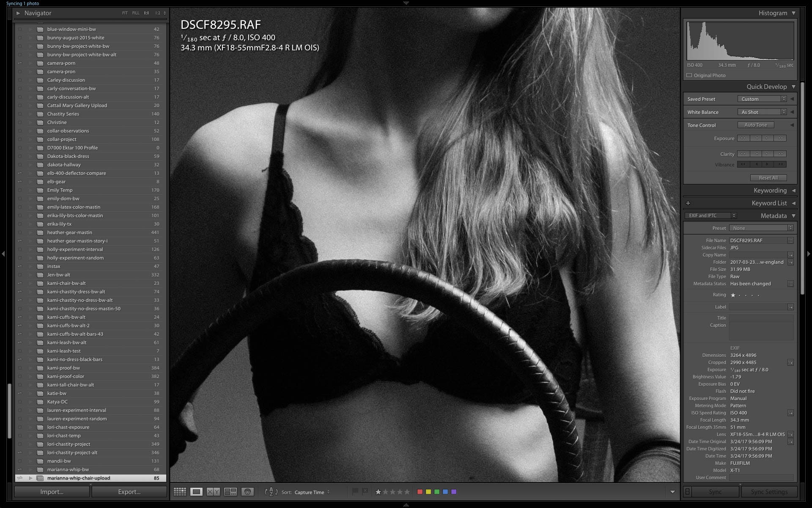The image size is (812, 508).
Task: Open toolbar content dropdown arrow
Action: [672, 492]
